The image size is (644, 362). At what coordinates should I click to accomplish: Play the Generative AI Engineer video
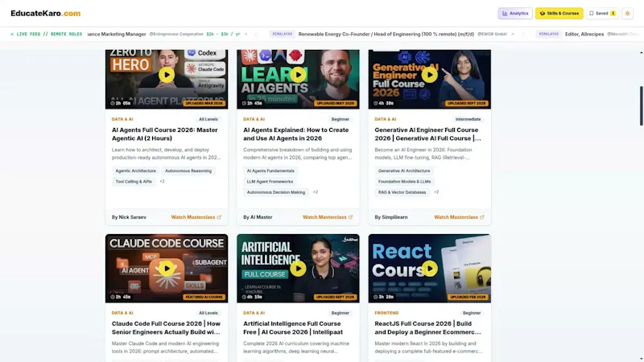[430, 75]
